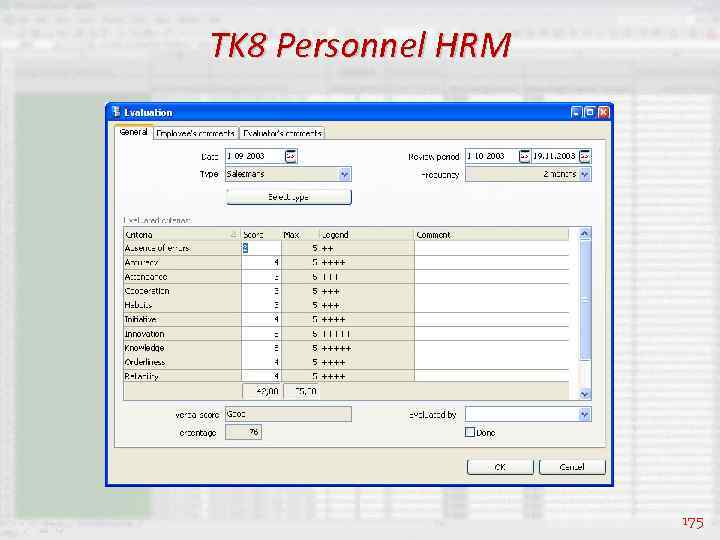Select the Attendance criteria row
This screenshot has width=720, height=540.
[x=346, y=277]
